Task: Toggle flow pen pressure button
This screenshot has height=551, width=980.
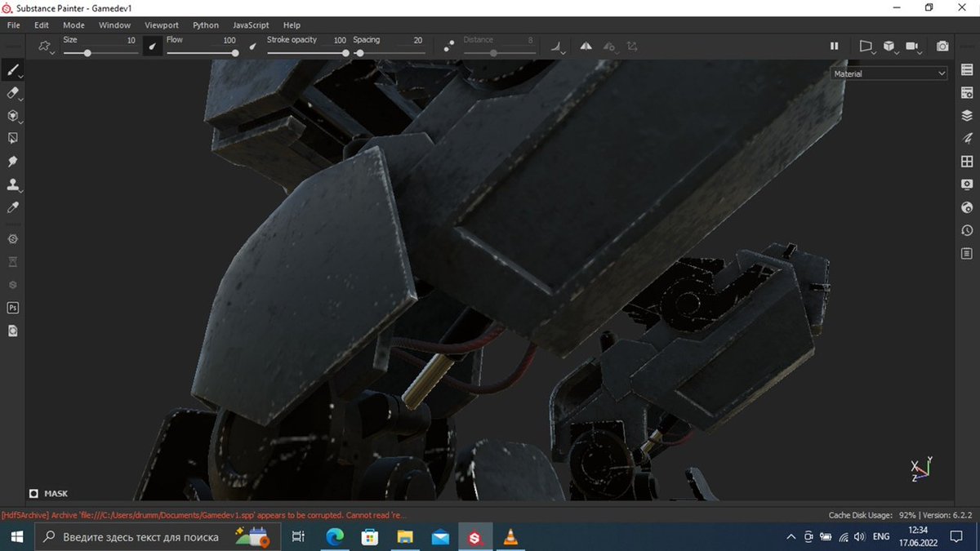Action: [x=252, y=47]
